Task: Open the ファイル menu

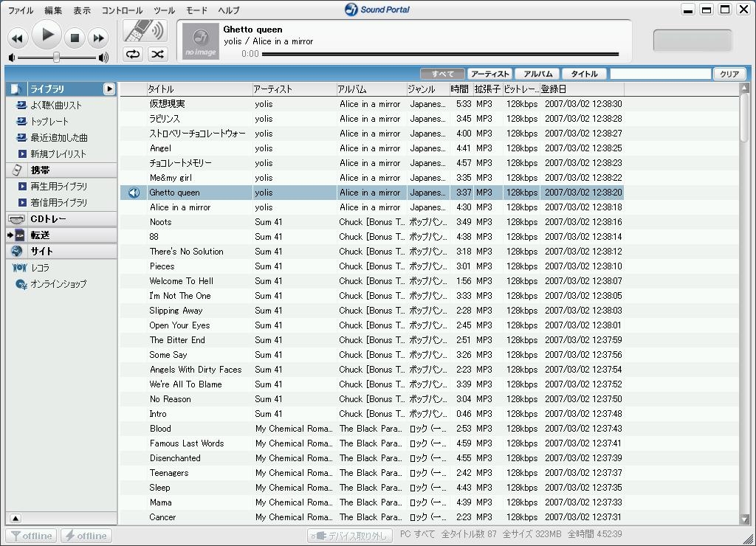Action: tap(21, 10)
